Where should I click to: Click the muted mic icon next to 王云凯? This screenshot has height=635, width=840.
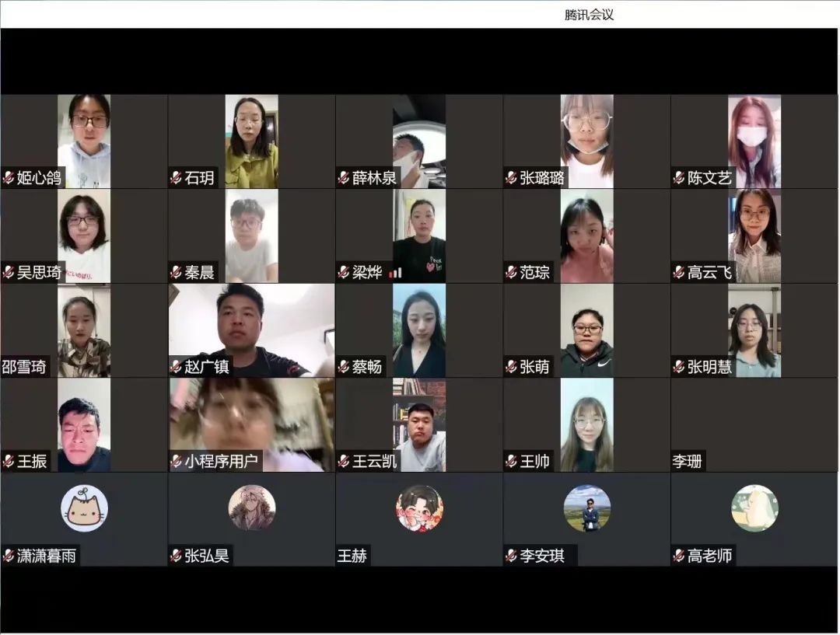click(344, 461)
